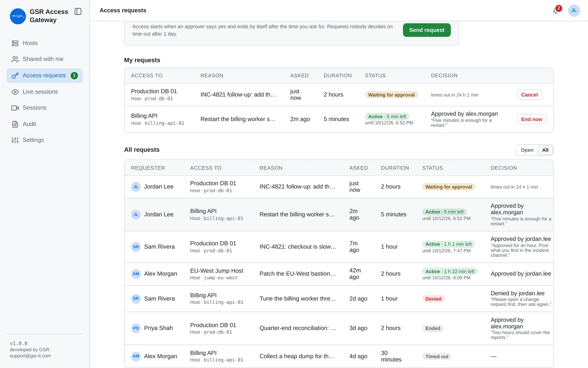Open the Audit page
The image size is (588, 368).
tap(45, 124)
